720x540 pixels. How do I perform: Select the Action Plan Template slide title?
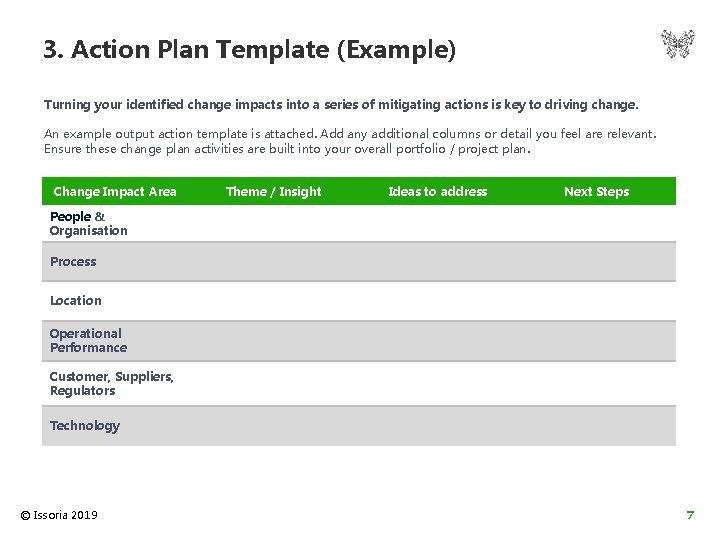pyautogui.click(x=249, y=49)
